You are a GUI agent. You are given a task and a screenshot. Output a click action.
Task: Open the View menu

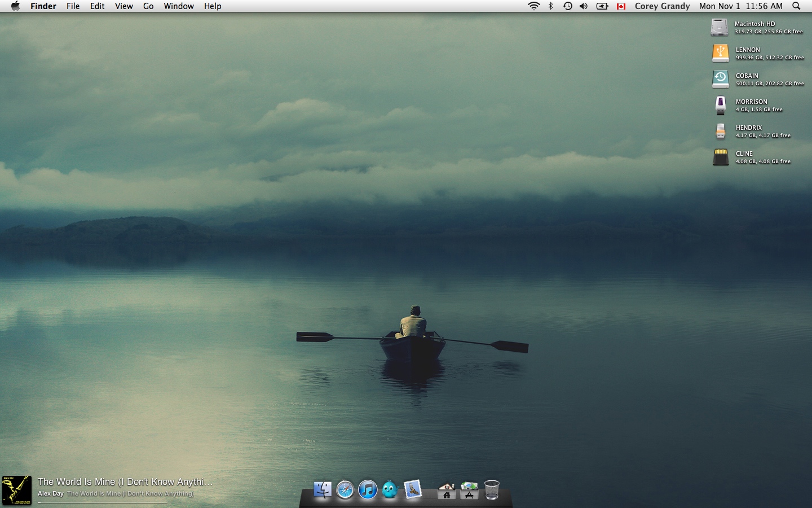pos(123,6)
